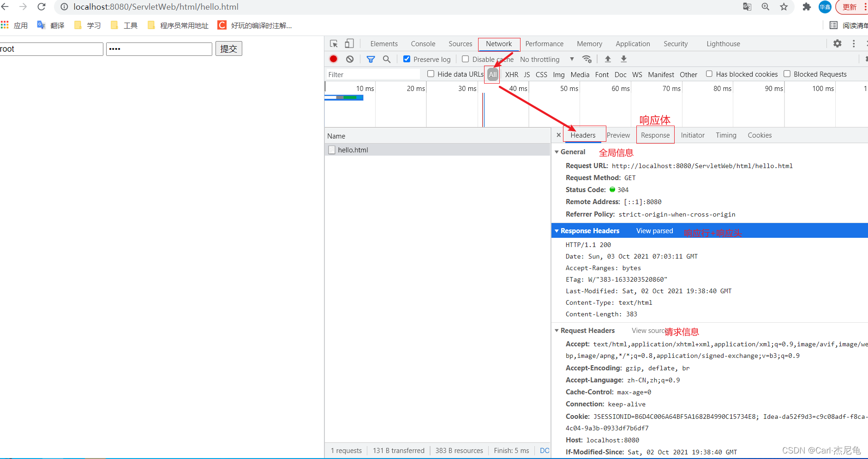Open the No throttling dropdown

[547, 59]
